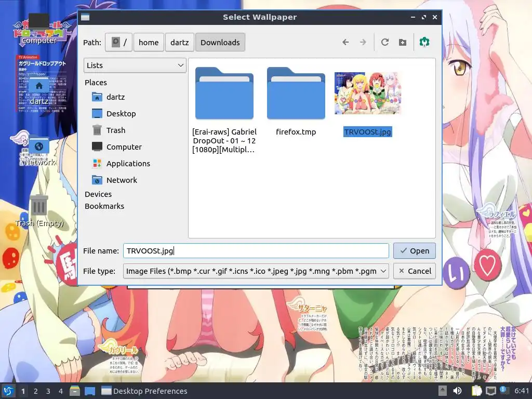Go to the home path segment
This screenshot has width=532, height=399.
coord(149,42)
